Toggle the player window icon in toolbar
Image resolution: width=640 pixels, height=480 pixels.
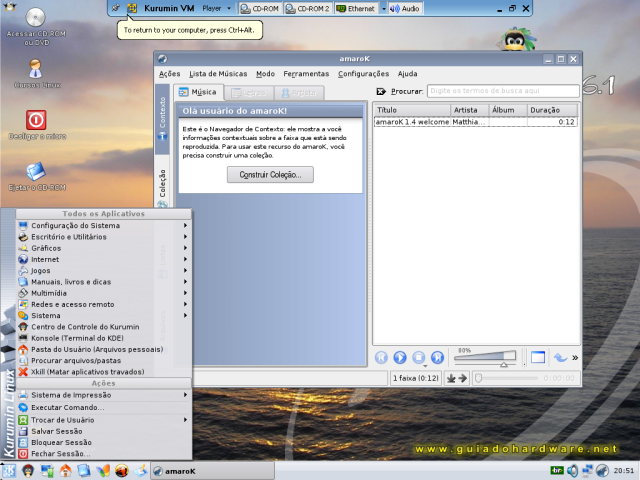(538, 358)
